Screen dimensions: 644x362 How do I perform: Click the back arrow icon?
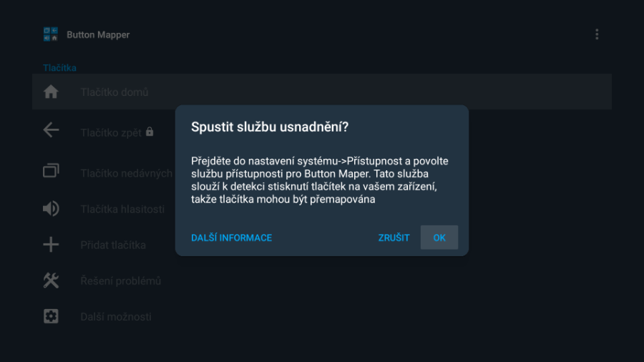click(x=51, y=130)
